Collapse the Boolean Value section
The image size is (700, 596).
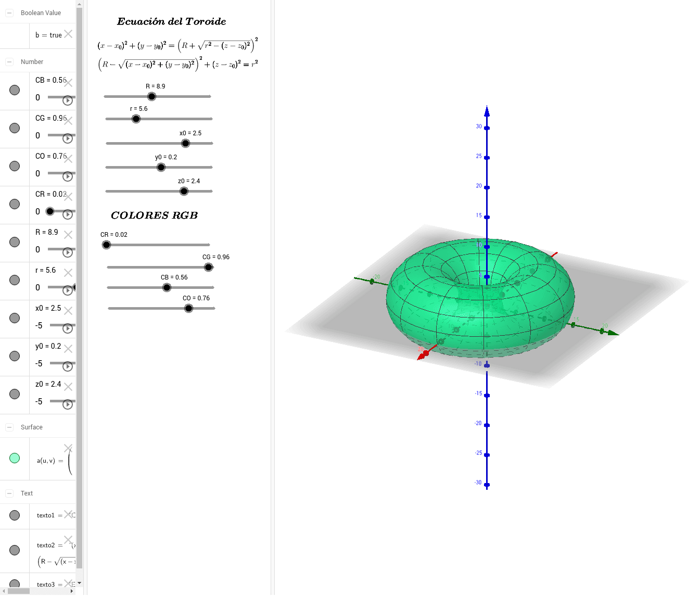(x=9, y=12)
